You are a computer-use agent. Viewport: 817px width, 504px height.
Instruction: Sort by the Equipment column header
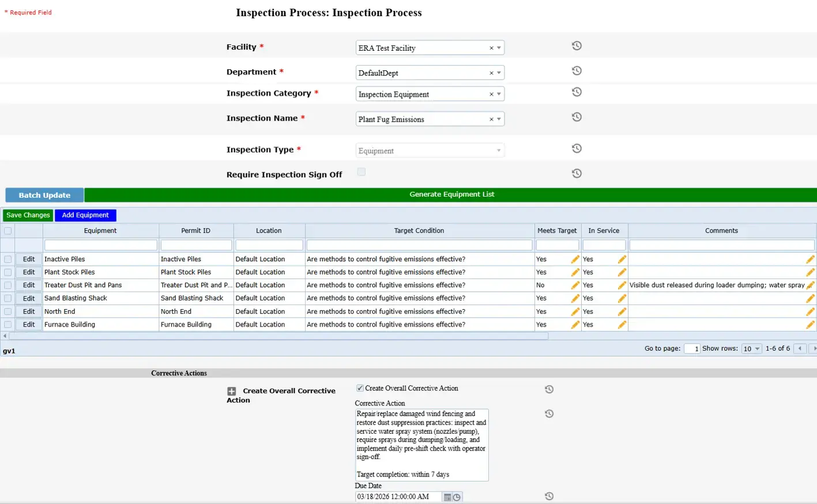(100, 231)
